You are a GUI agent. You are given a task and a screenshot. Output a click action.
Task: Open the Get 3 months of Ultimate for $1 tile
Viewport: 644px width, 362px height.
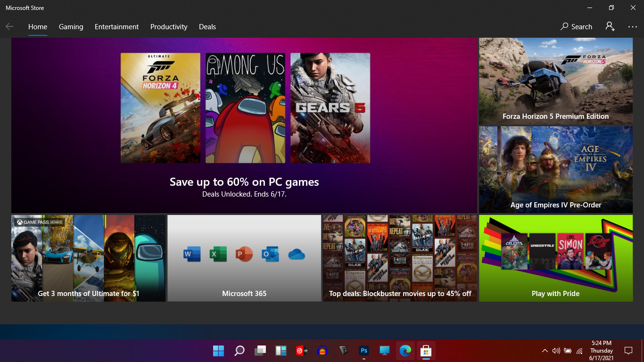point(88,258)
